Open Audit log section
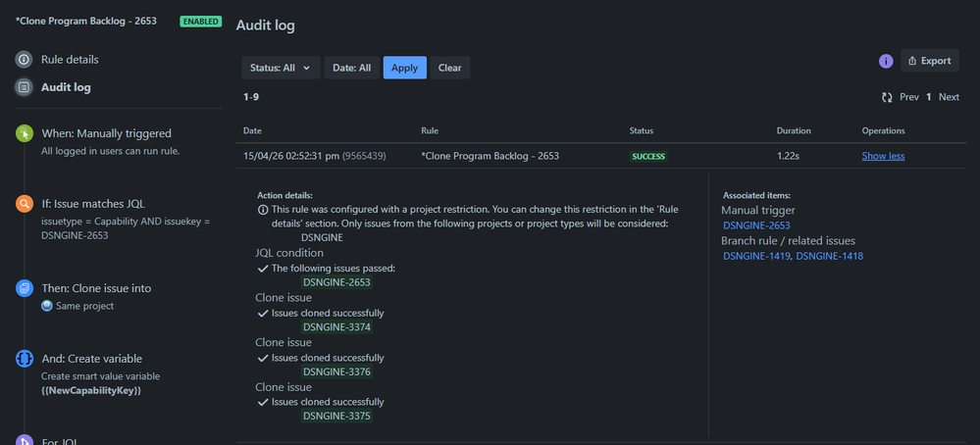The image size is (980, 445). click(x=66, y=87)
